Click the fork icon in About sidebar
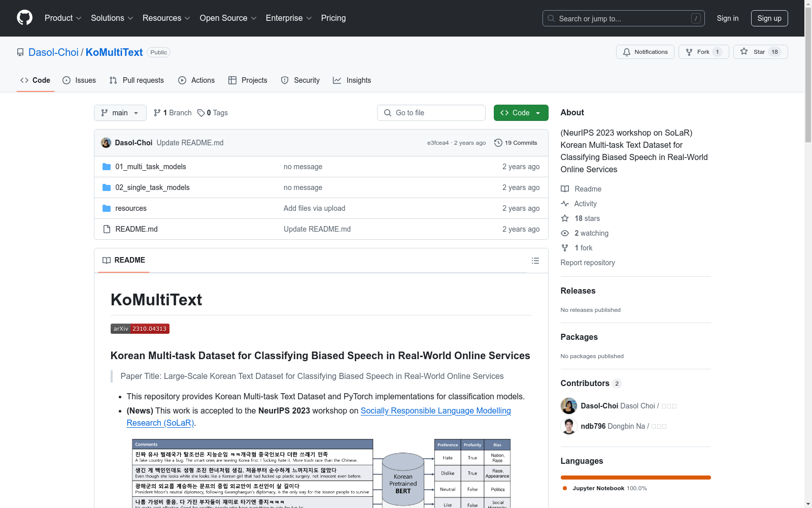This screenshot has width=812, height=508. (565, 248)
